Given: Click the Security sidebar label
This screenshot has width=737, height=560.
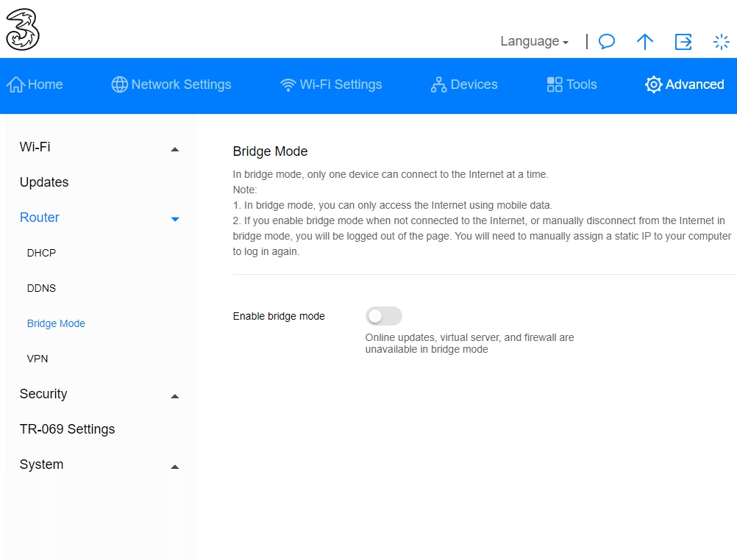Looking at the screenshot, I should 43,394.
